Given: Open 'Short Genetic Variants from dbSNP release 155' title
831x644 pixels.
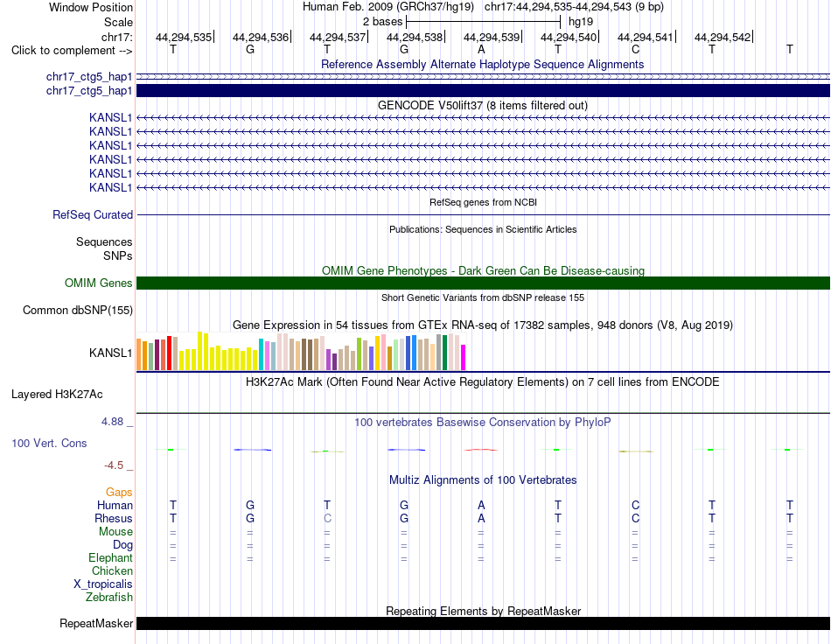Looking at the screenshot, I should point(483,297).
